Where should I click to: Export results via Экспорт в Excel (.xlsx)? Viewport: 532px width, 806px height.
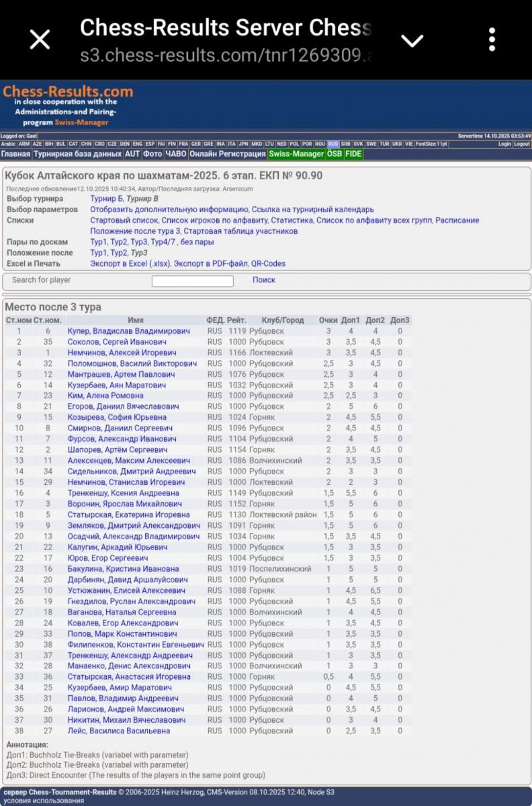tap(130, 263)
